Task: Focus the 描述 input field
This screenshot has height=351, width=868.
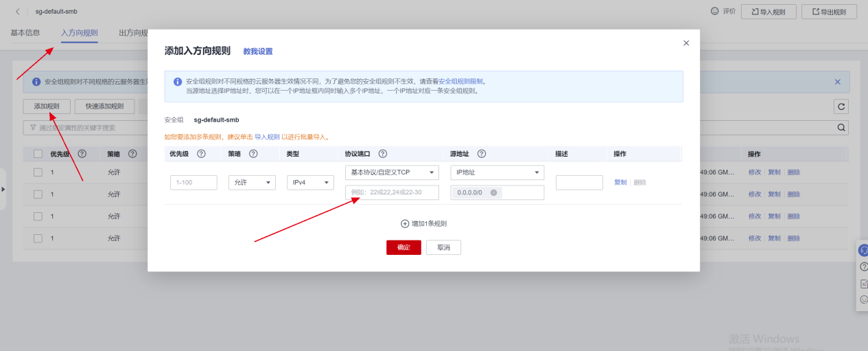Action: [579, 183]
